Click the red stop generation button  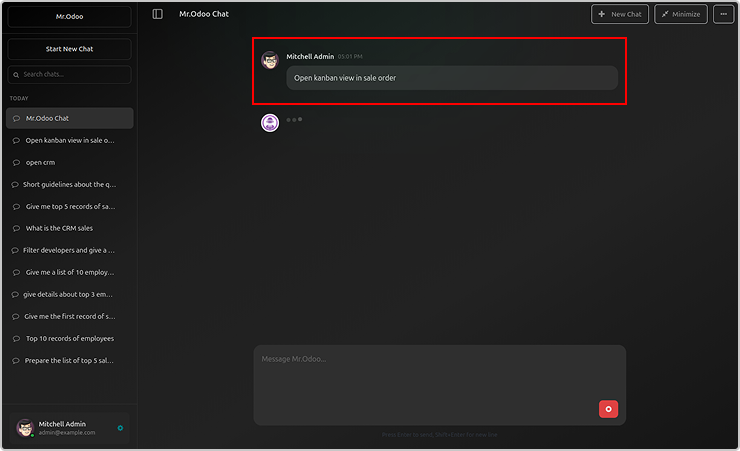[x=608, y=408]
